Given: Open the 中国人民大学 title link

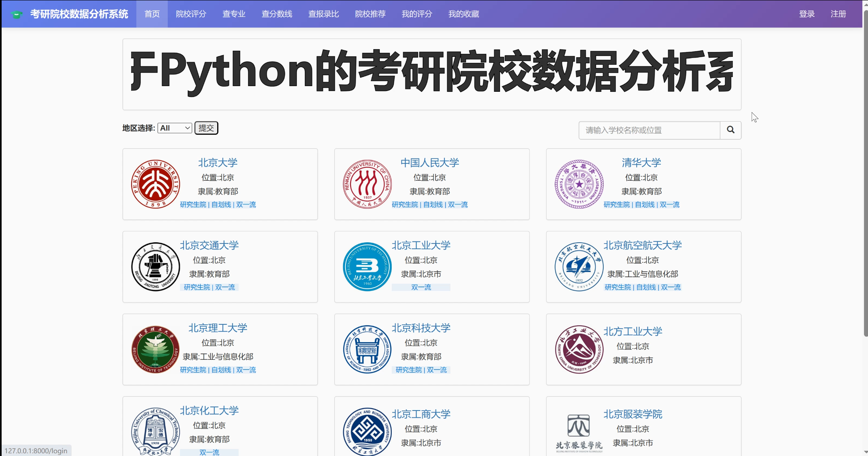Looking at the screenshot, I should (x=430, y=163).
